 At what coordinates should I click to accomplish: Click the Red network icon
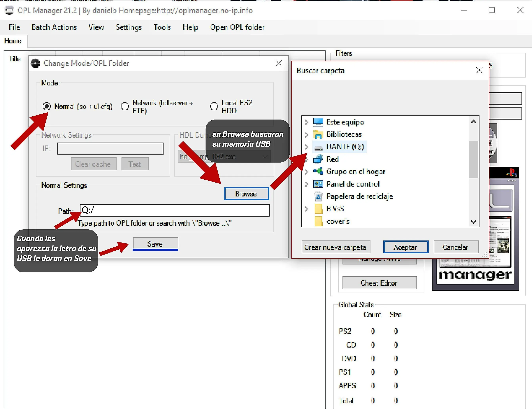(318, 159)
